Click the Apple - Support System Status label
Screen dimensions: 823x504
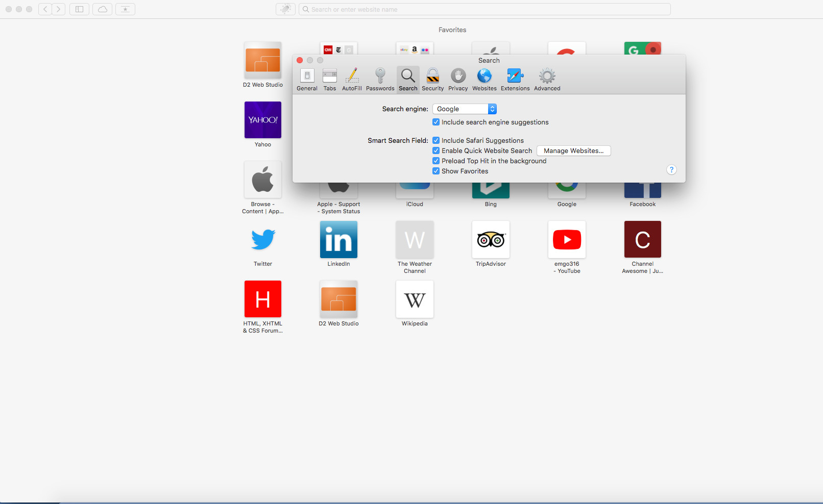pos(338,208)
